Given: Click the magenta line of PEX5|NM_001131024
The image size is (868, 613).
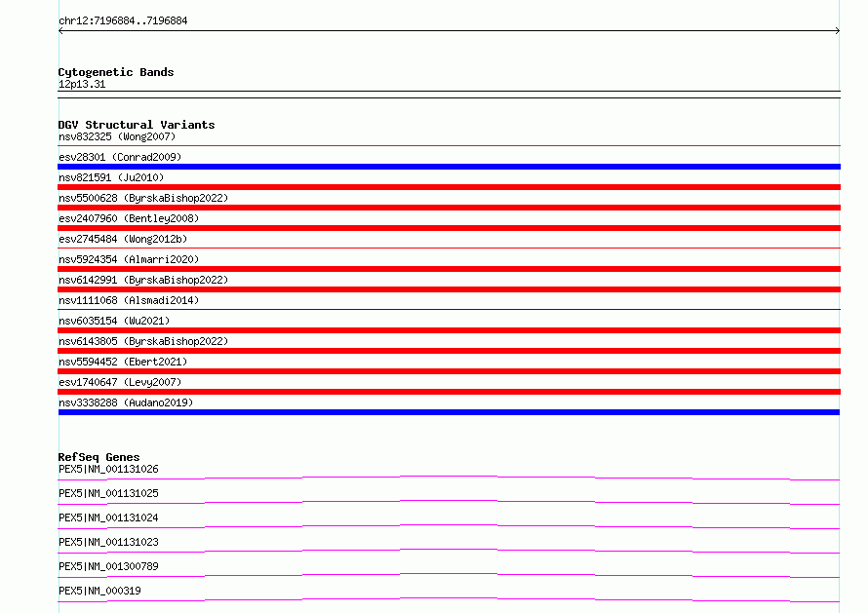Looking at the screenshot, I should coord(449,526).
